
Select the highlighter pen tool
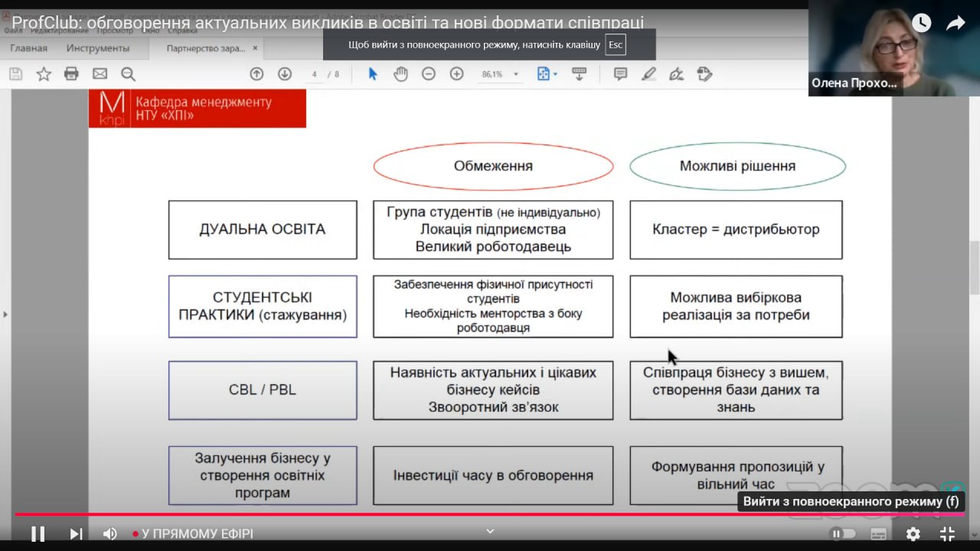click(x=649, y=74)
